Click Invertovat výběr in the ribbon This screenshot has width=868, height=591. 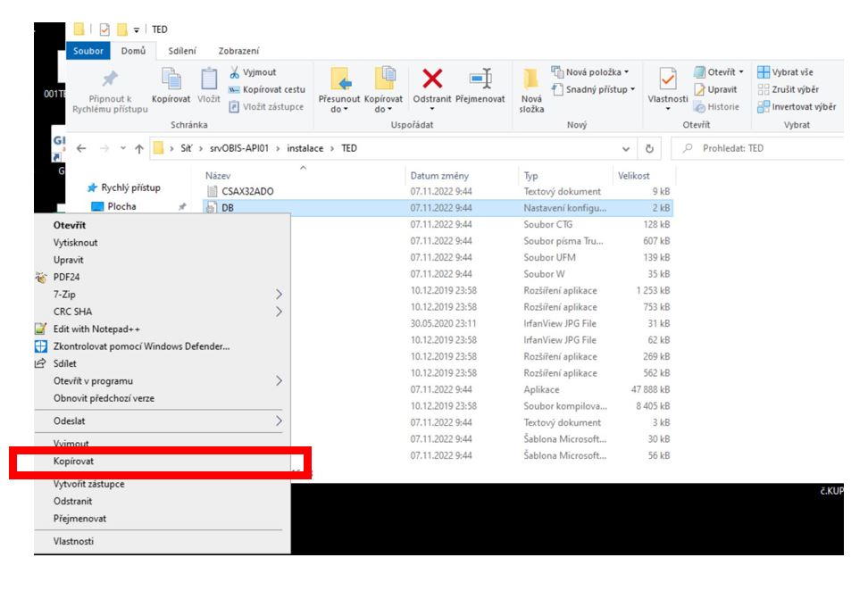pyautogui.click(x=796, y=107)
